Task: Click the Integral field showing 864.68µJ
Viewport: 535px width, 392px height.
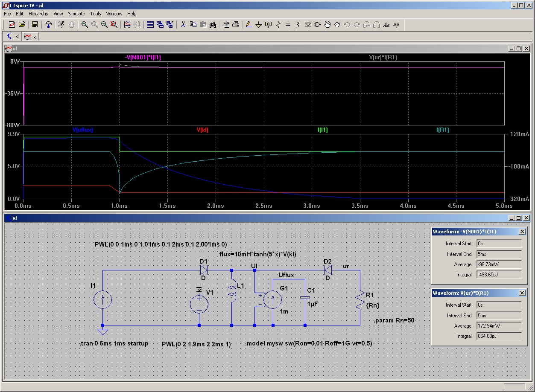Action: (499, 336)
